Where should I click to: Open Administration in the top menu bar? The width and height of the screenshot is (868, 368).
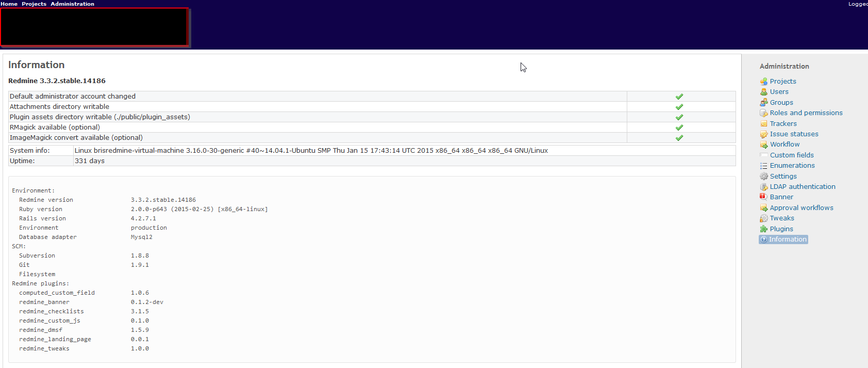72,4
